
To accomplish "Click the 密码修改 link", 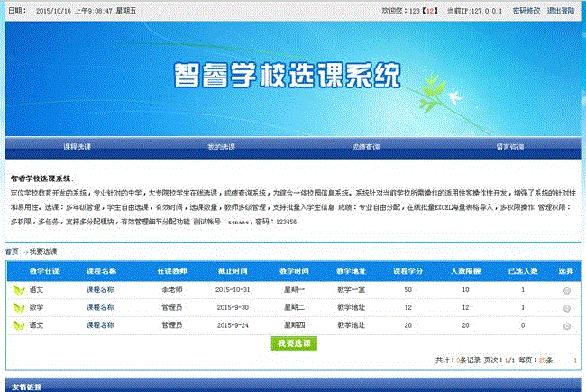I will tap(526, 11).
